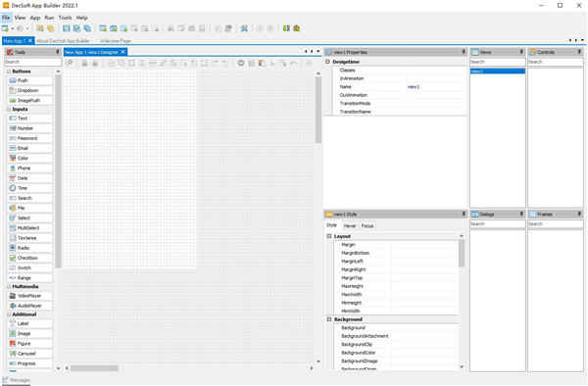Collapse the Additional tool group
588x386 pixels.
[9, 314]
